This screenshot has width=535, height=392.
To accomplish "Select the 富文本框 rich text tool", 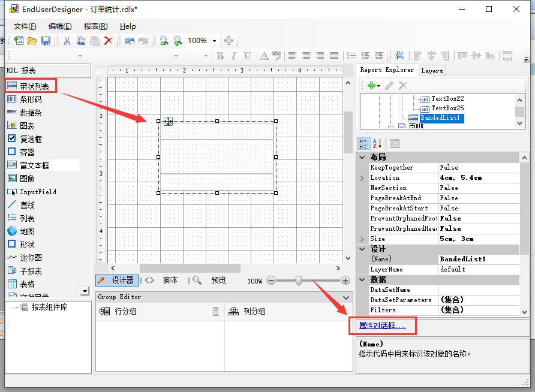I will [28, 165].
